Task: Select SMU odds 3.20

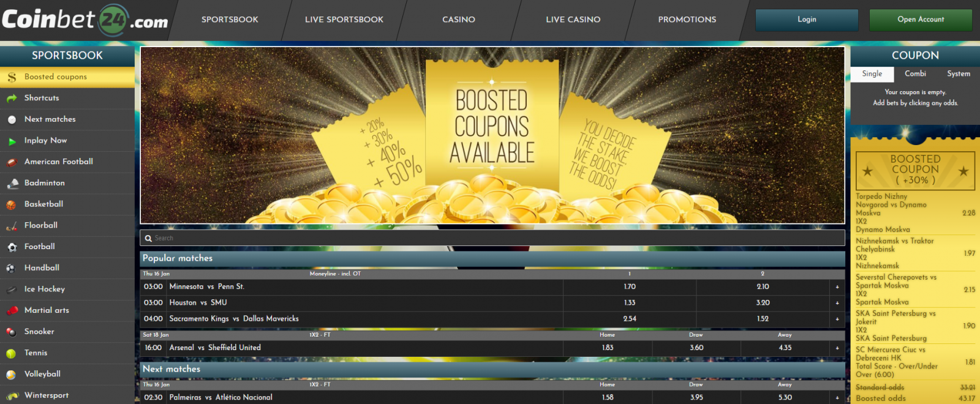Action: [763, 302]
